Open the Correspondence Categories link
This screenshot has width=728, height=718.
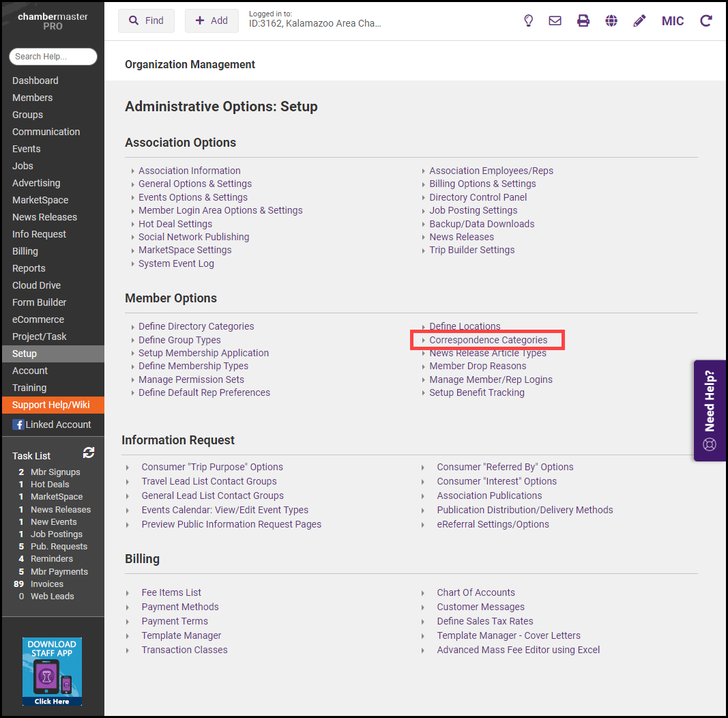(x=488, y=340)
